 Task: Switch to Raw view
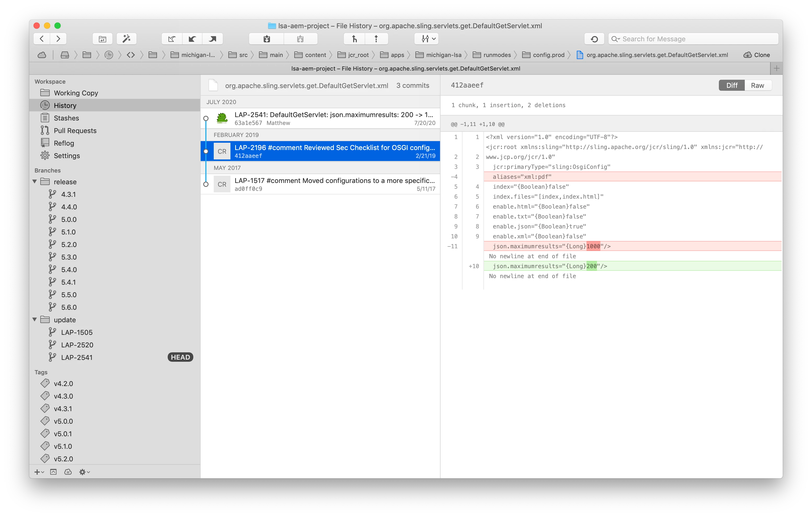[x=757, y=85]
